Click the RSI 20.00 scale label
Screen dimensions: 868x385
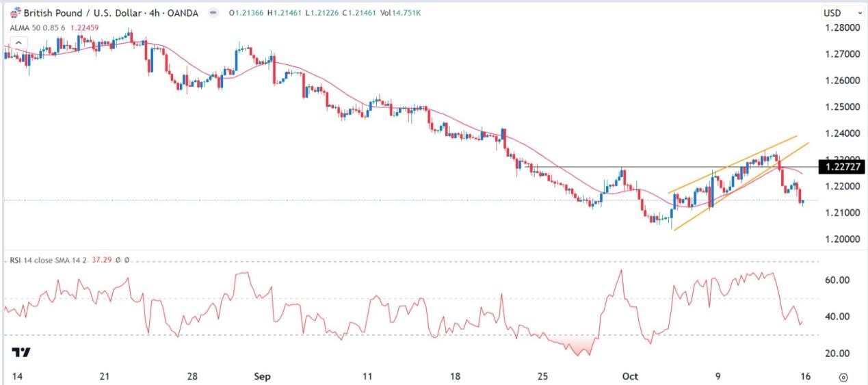click(837, 354)
